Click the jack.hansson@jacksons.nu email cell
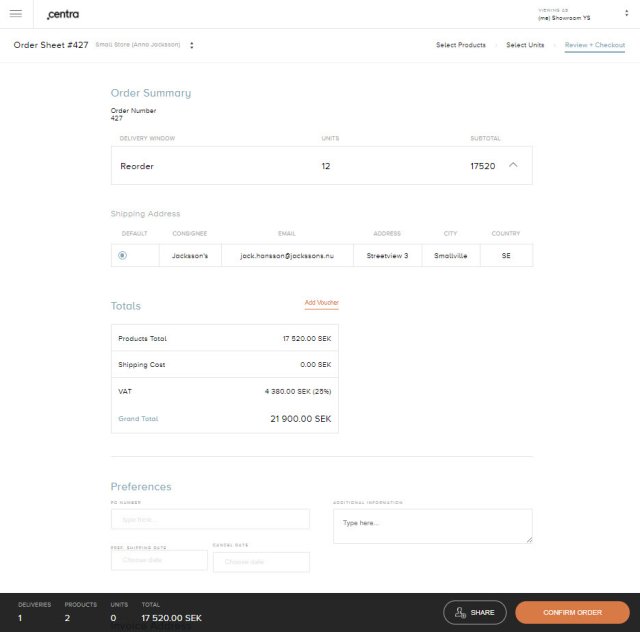The image size is (640, 632). click(287, 256)
